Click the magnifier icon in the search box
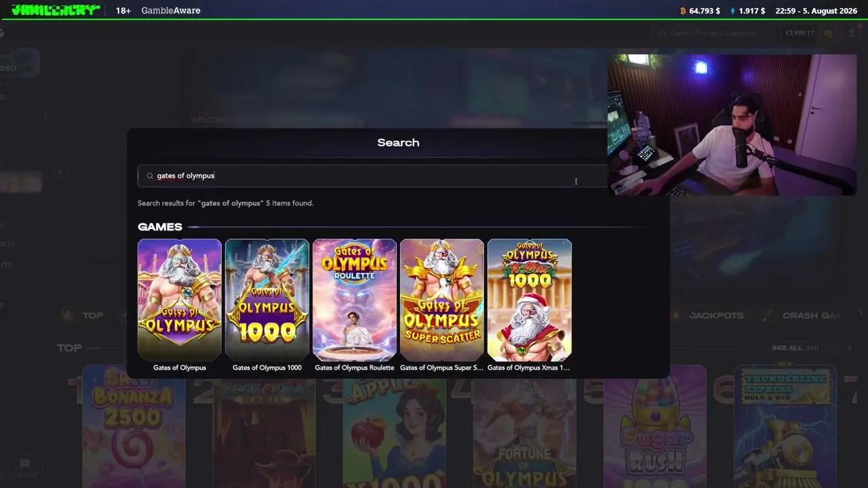The image size is (868, 488). click(x=150, y=176)
